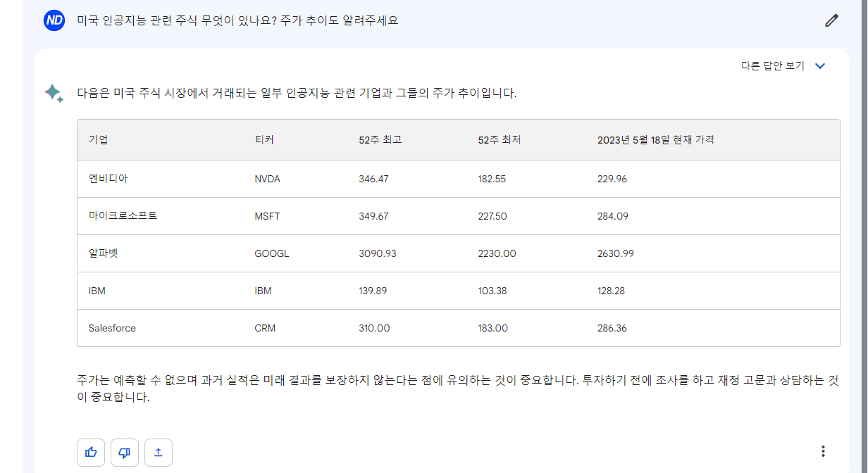This screenshot has width=868, height=473.
Task: Click the 183.00 value cell
Action: tap(493, 328)
